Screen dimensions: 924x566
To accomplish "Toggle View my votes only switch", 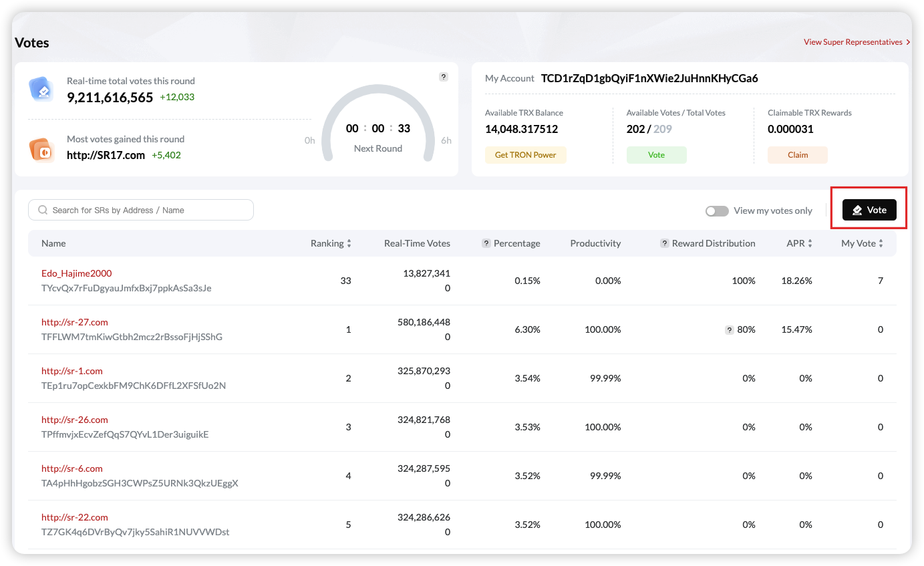I will pos(717,210).
